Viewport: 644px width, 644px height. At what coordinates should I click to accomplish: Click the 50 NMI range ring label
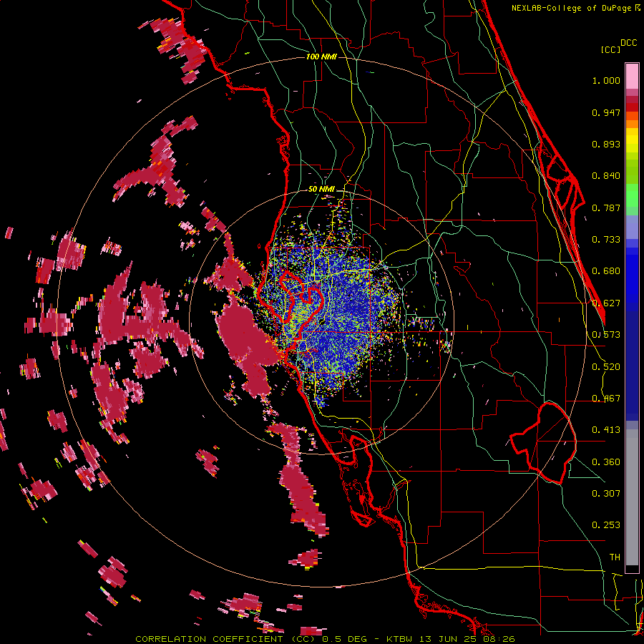pyautogui.click(x=321, y=190)
